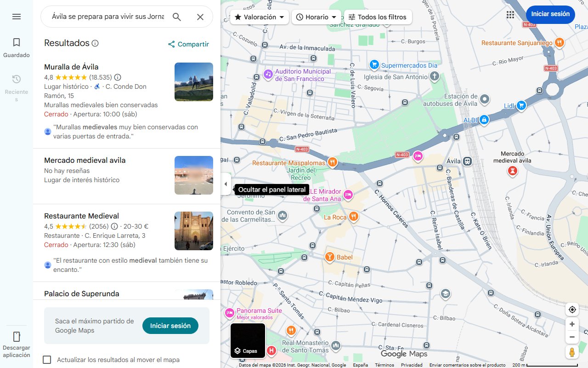Click the Muralla de Ávila photo thumbnail
This screenshot has width=588, height=368.
click(193, 82)
